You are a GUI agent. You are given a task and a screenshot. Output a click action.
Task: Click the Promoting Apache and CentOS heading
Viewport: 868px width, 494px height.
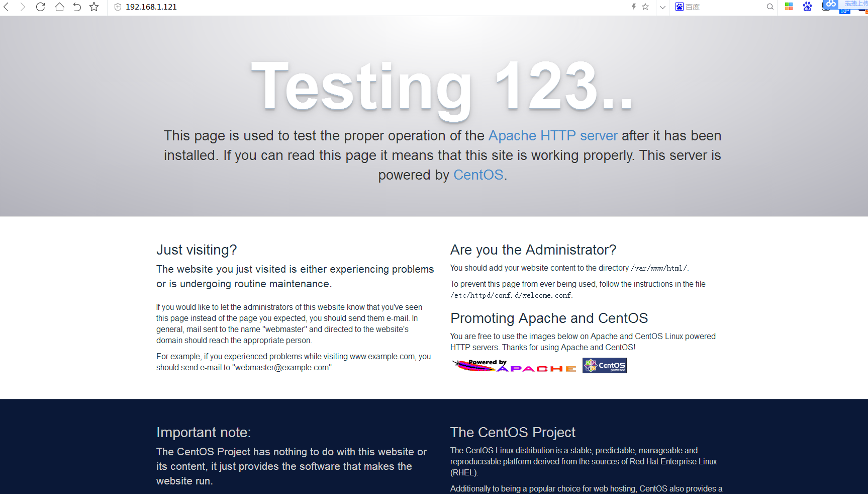coord(549,318)
